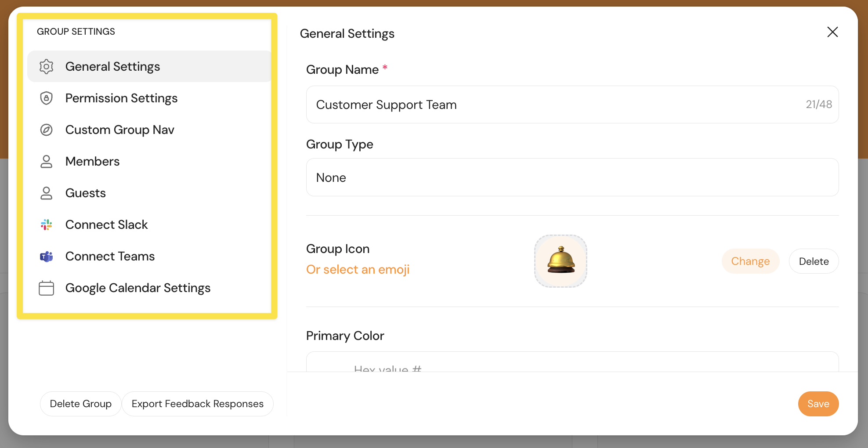Click the Google Calendar icon
868x448 pixels.
tap(46, 288)
